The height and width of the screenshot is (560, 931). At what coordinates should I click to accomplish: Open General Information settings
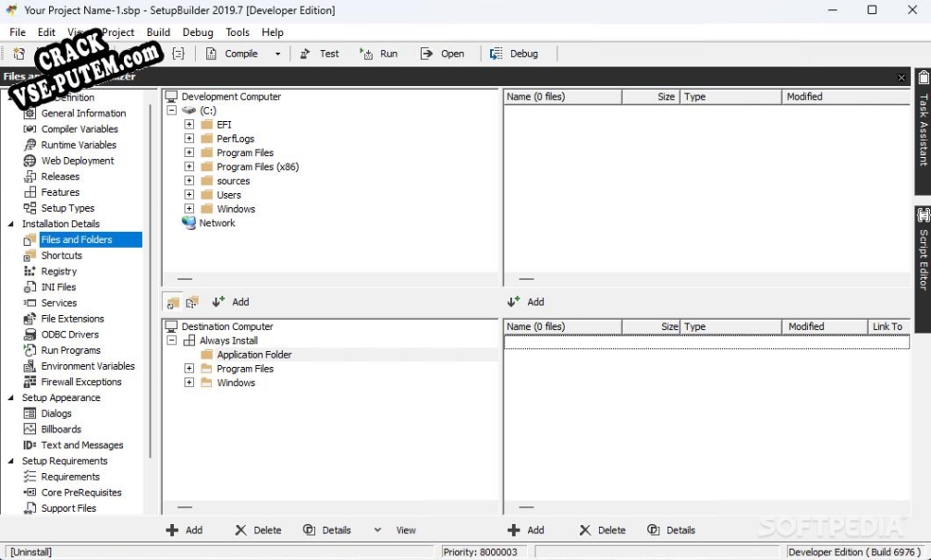click(x=83, y=114)
